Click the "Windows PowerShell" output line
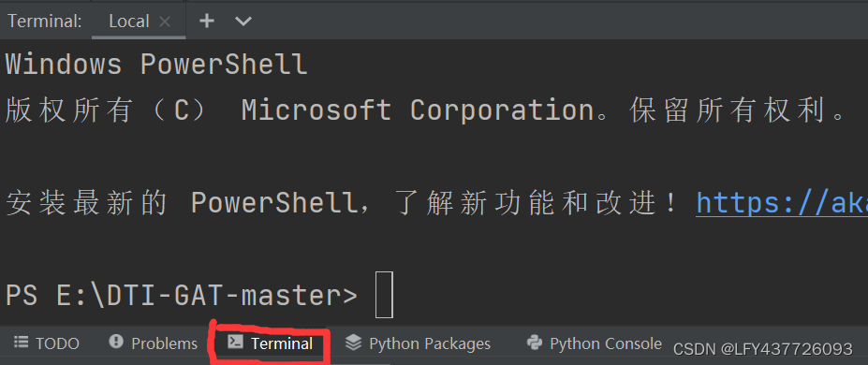The image size is (868, 365). [x=156, y=65]
